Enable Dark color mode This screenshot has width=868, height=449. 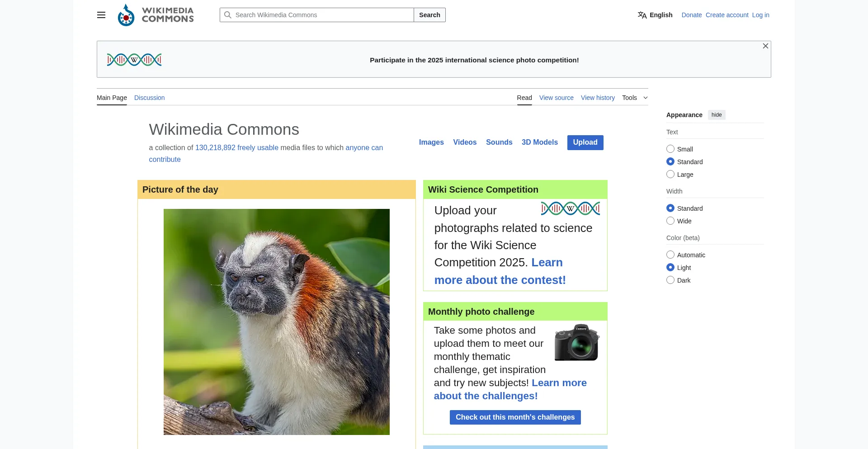[670, 280]
